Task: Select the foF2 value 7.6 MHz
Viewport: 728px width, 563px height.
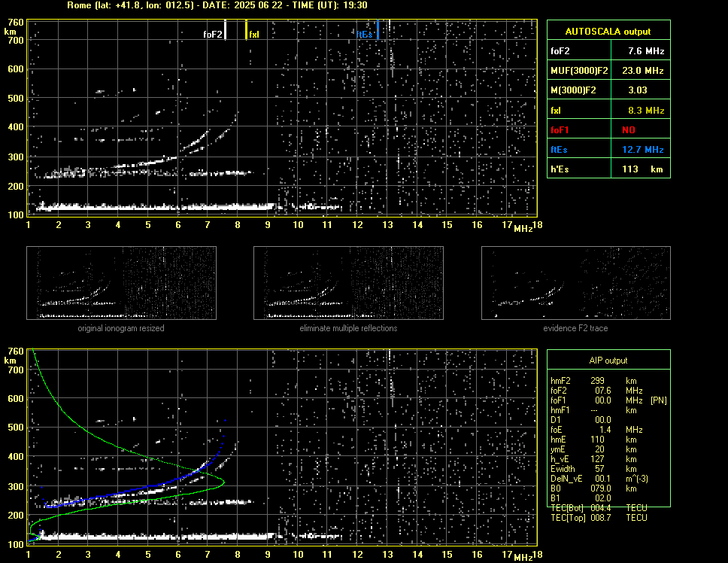Action: tap(646, 51)
